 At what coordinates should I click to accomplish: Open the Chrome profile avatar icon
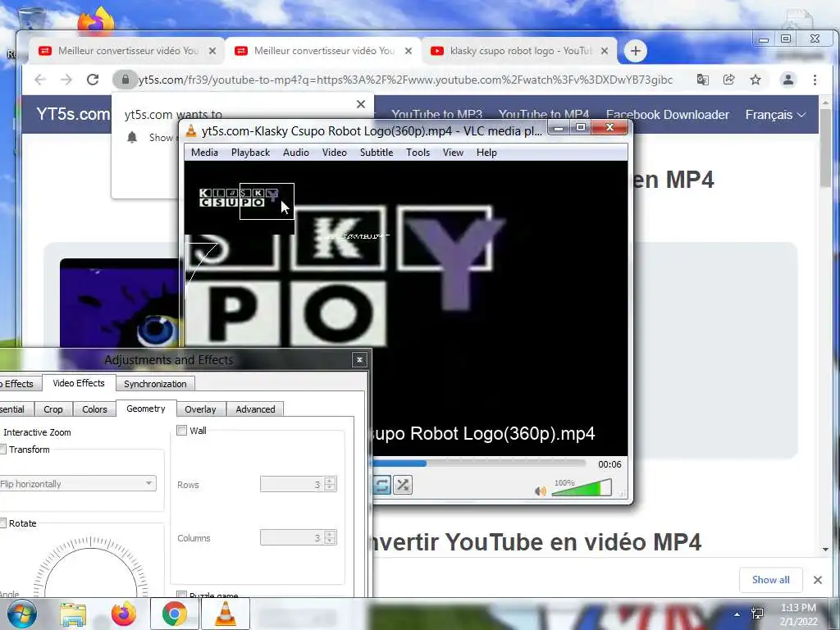click(x=788, y=80)
